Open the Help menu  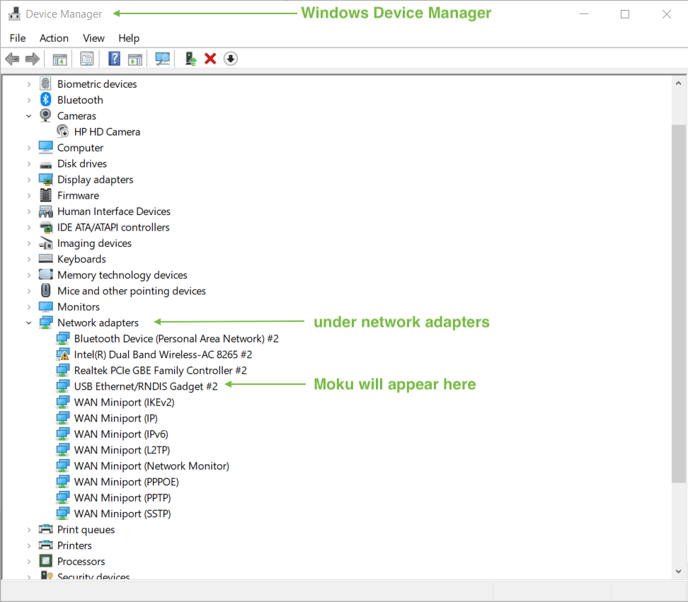coord(129,38)
